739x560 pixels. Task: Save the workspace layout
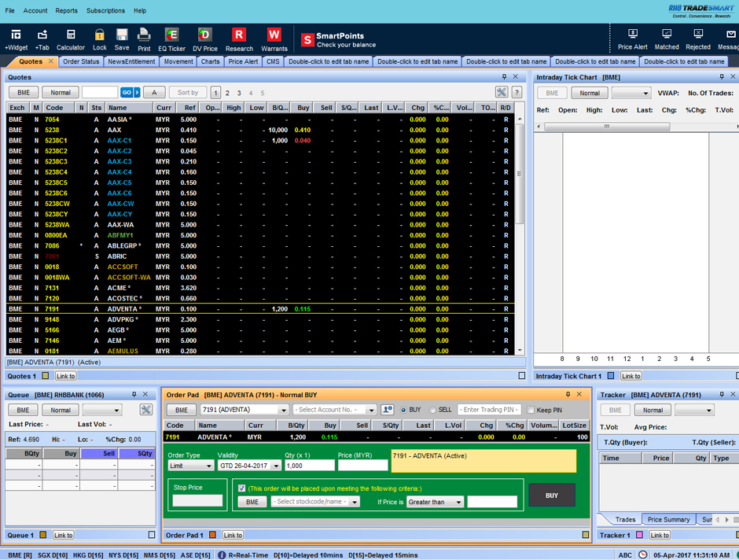[x=122, y=39]
